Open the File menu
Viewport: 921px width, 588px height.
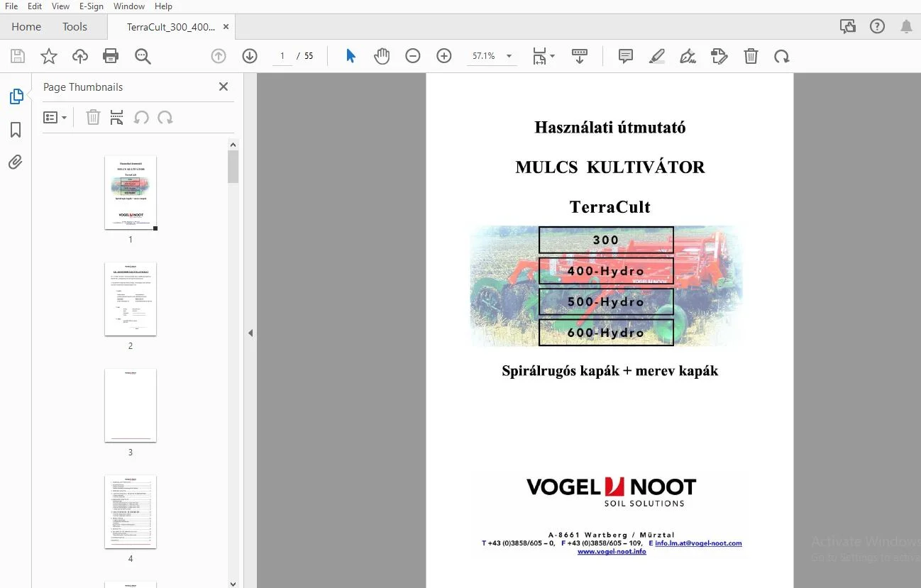tap(11, 6)
